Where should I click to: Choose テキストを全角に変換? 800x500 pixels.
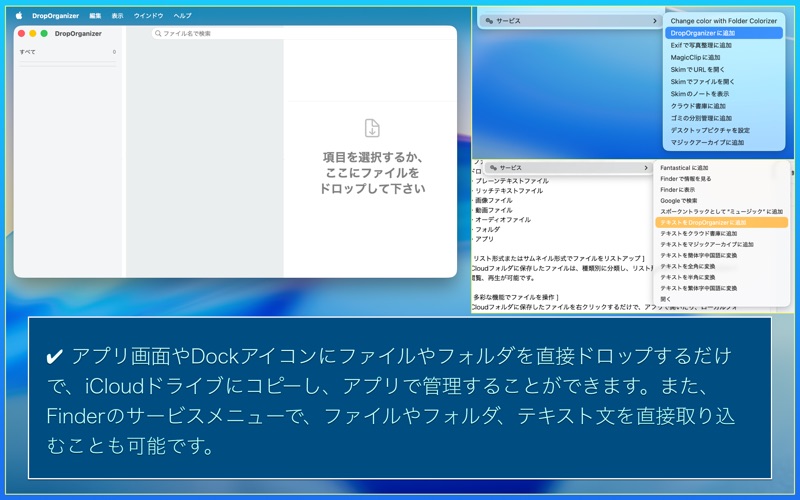[x=721, y=266]
